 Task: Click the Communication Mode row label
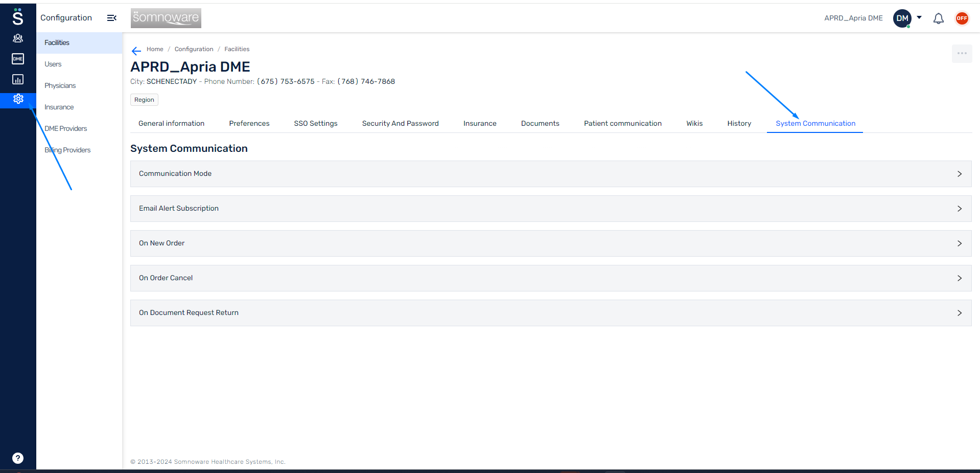coord(175,174)
